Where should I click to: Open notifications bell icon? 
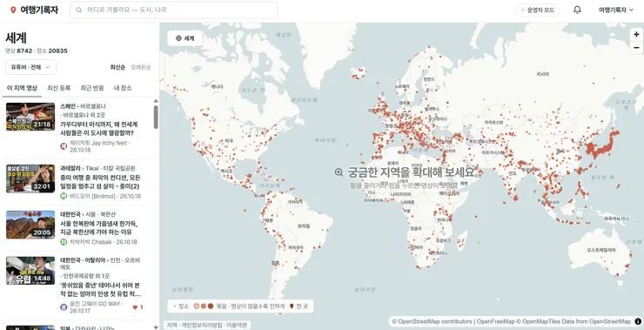[x=577, y=10]
